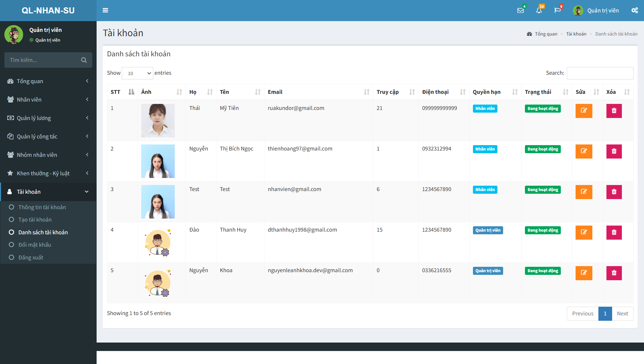The image size is (644, 364).
Task: Click the STT sort arrow column header
Action: [x=132, y=92]
